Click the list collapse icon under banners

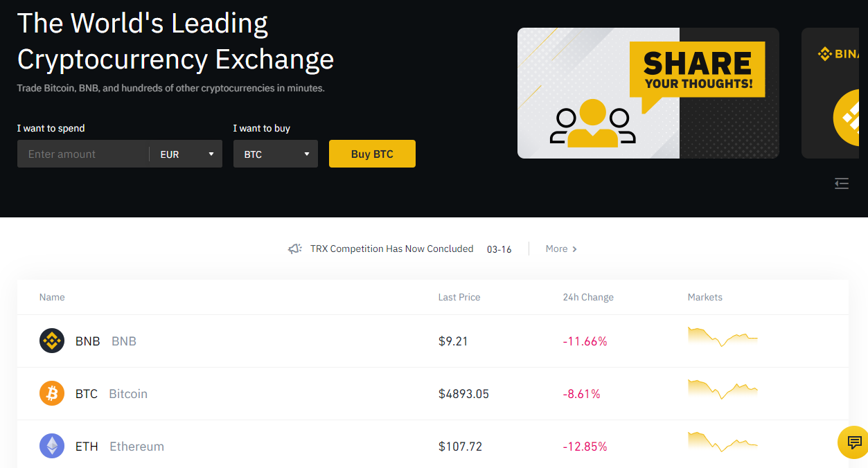pyautogui.click(x=842, y=183)
